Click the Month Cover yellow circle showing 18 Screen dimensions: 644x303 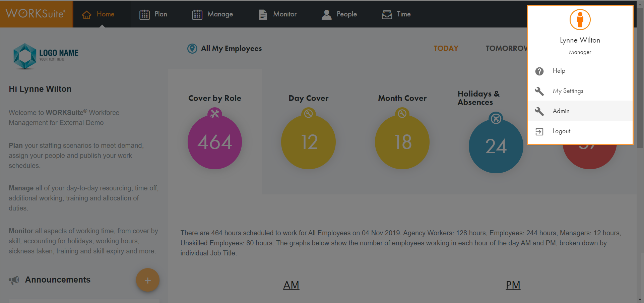point(402,142)
